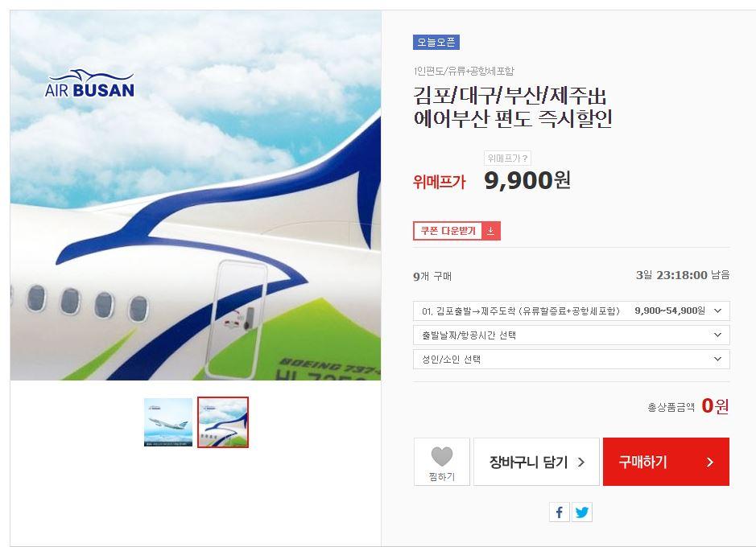Image resolution: width=756 pixels, height=547 pixels.
Task: Expand the 김포출발→제주도착 route dropdown
Action: pyautogui.click(x=572, y=311)
